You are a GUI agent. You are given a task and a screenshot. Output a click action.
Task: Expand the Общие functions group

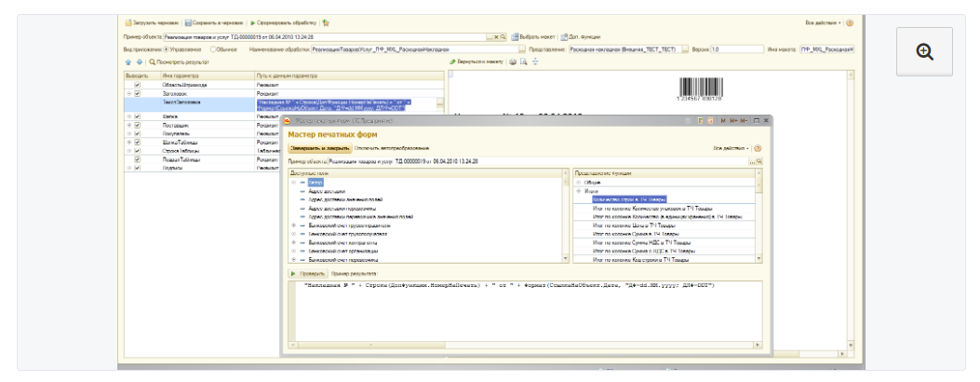tap(578, 183)
